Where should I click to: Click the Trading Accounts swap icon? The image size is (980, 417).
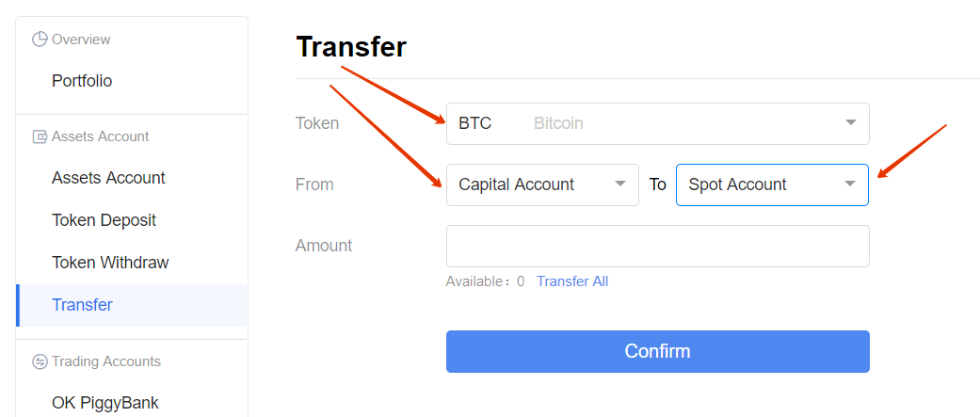(40, 361)
